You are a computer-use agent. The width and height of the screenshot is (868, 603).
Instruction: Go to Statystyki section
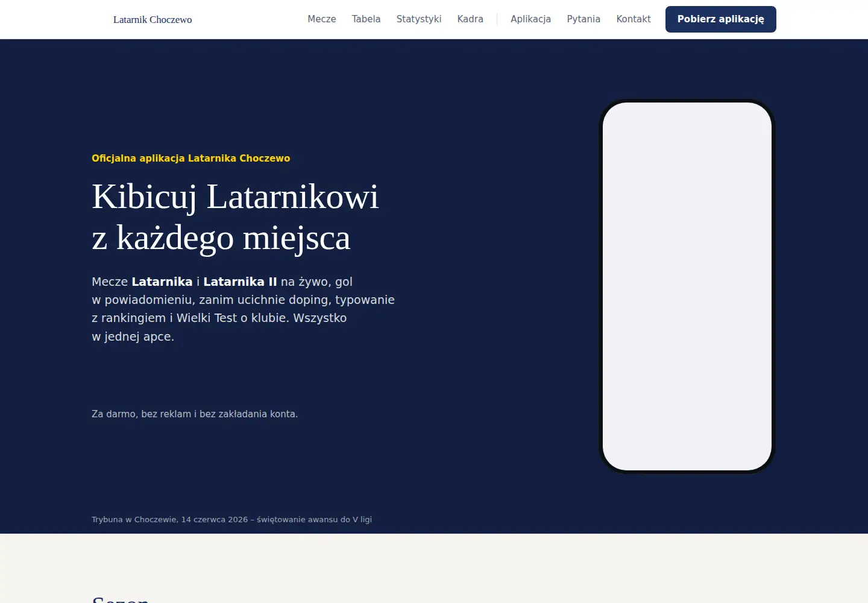pyautogui.click(x=419, y=19)
